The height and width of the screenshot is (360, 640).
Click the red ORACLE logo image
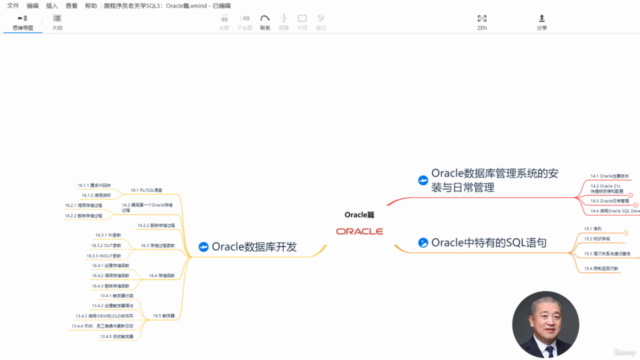point(359,231)
